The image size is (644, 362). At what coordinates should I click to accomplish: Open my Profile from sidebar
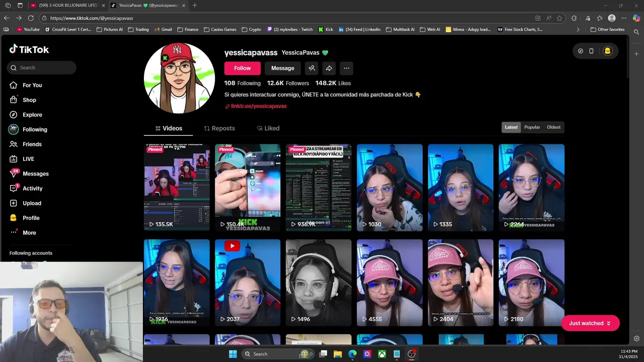pyautogui.click(x=24, y=218)
